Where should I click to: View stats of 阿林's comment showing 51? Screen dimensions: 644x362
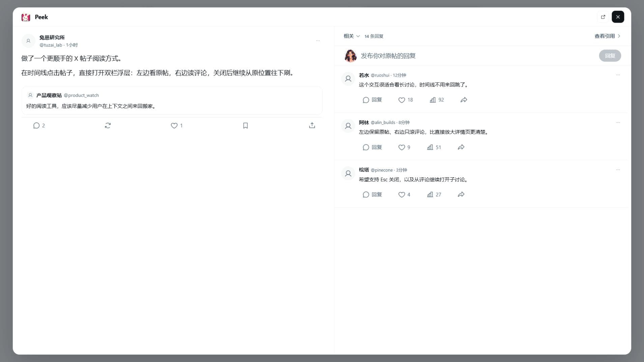click(x=434, y=147)
